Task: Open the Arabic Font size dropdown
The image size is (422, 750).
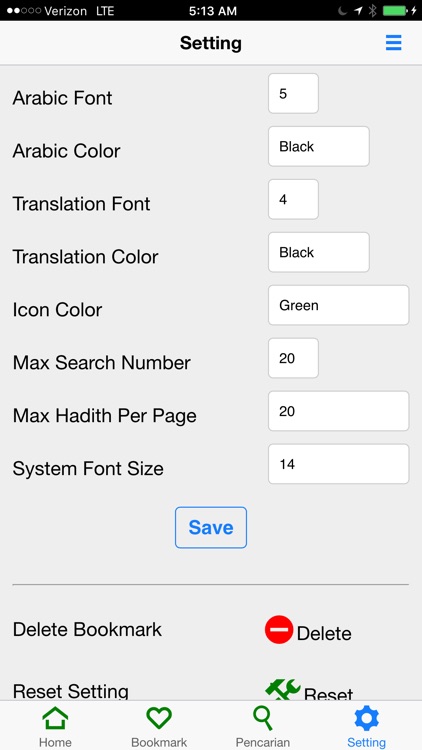Action: pos(293,93)
